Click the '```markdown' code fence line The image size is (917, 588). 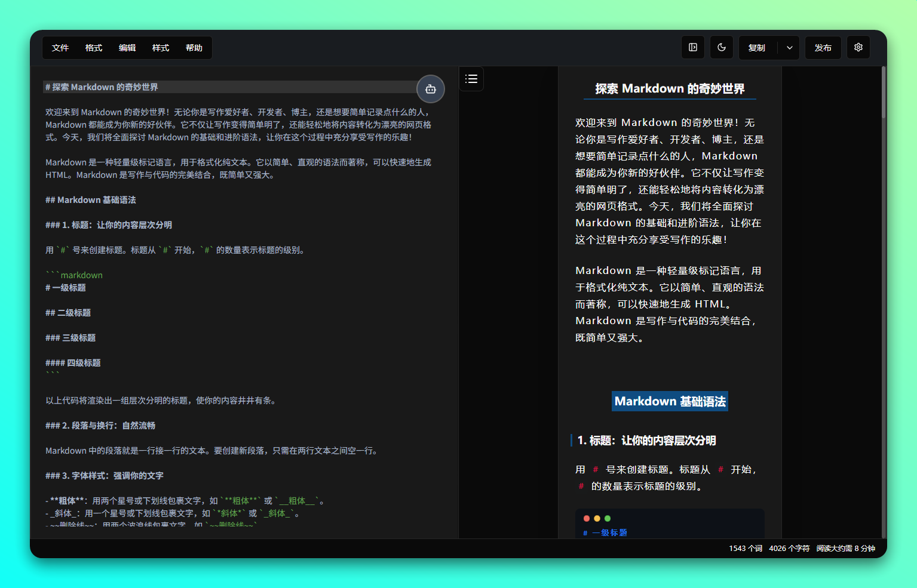(74, 275)
